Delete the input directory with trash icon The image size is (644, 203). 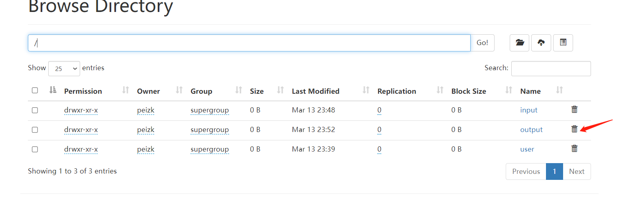click(574, 110)
